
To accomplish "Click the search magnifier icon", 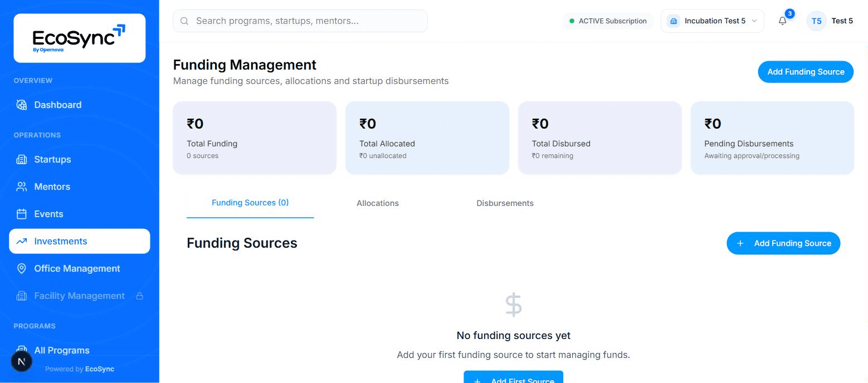I will click(184, 21).
